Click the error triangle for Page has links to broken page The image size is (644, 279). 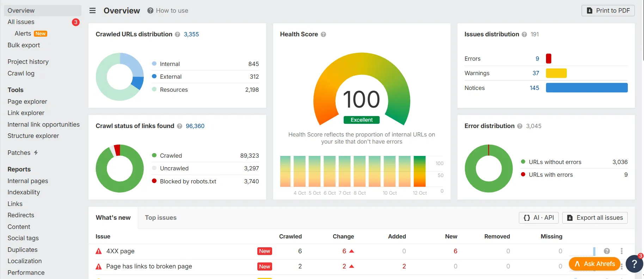pos(99,266)
